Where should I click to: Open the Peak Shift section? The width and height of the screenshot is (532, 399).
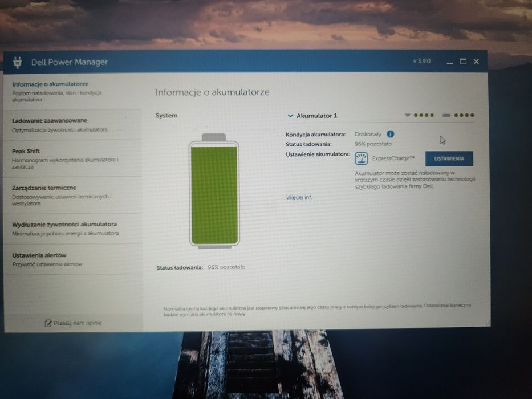[x=72, y=158]
